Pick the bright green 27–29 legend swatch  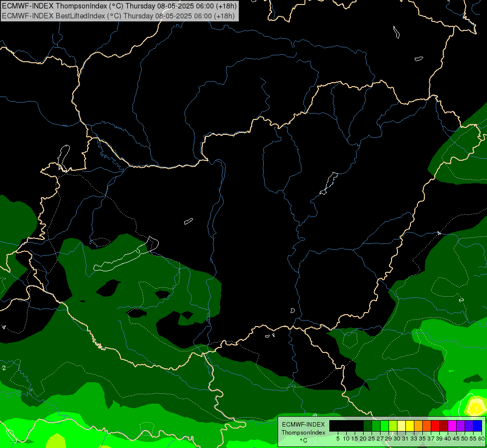pyautogui.click(x=385, y=426)
